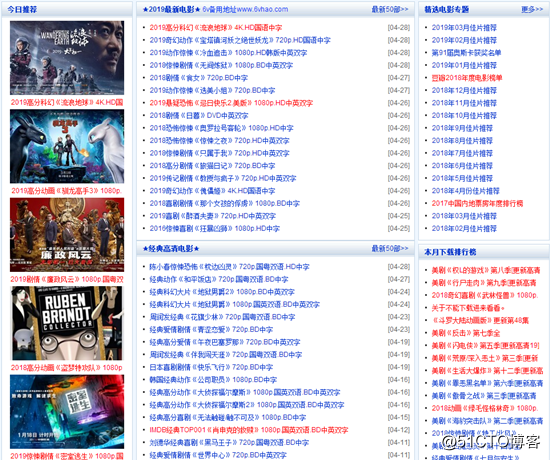
Task: Open 美剧《行尸走肉》第九季 link
Action: coord(484,283)
